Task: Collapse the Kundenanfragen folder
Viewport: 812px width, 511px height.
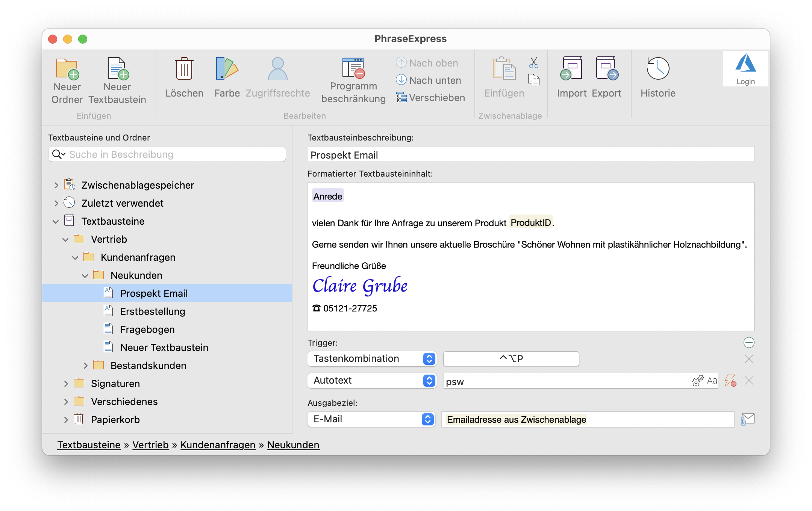Action: 75,257
